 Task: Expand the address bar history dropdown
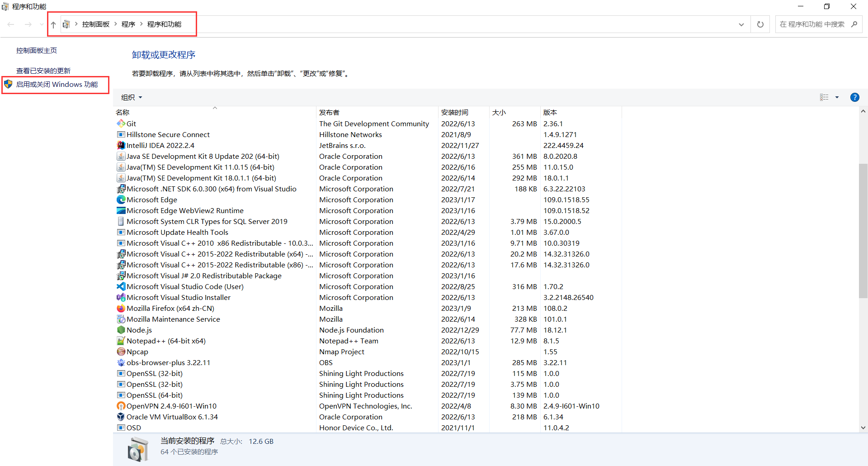tap(741, 24)
